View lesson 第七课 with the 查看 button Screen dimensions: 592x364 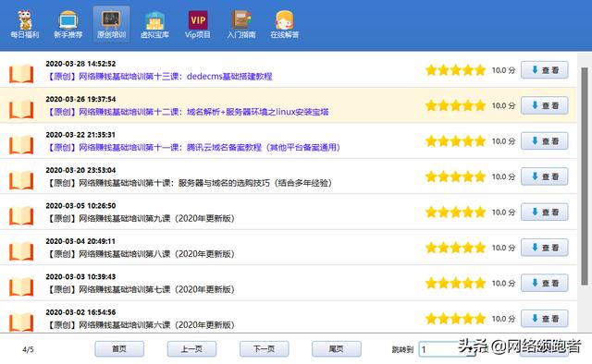[x=545, y=283]
